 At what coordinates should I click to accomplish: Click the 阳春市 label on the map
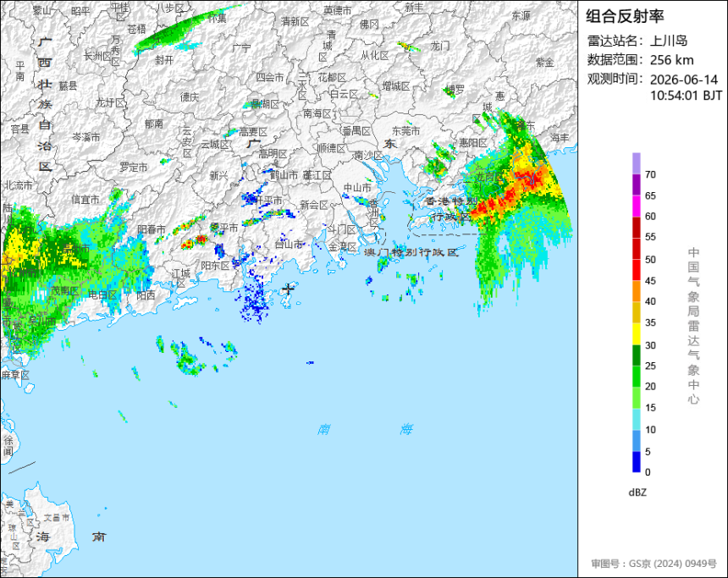tap(152, 229)
